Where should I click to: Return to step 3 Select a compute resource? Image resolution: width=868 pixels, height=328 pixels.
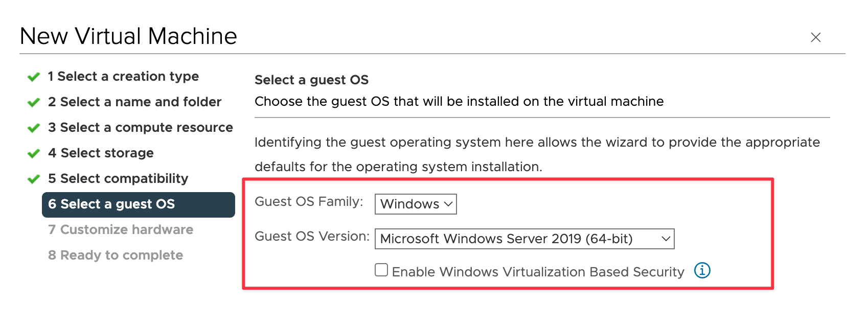pos(141,127)
